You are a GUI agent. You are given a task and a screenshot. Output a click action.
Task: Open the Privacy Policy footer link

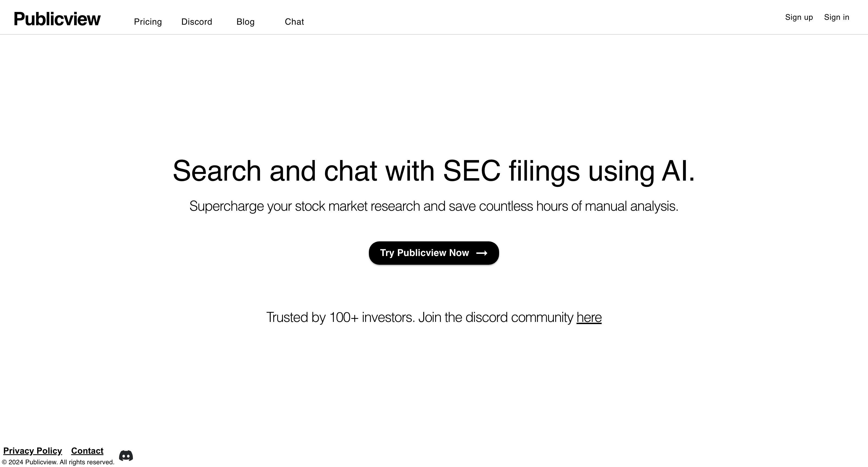pyautogui.click(x=33, y=451)
